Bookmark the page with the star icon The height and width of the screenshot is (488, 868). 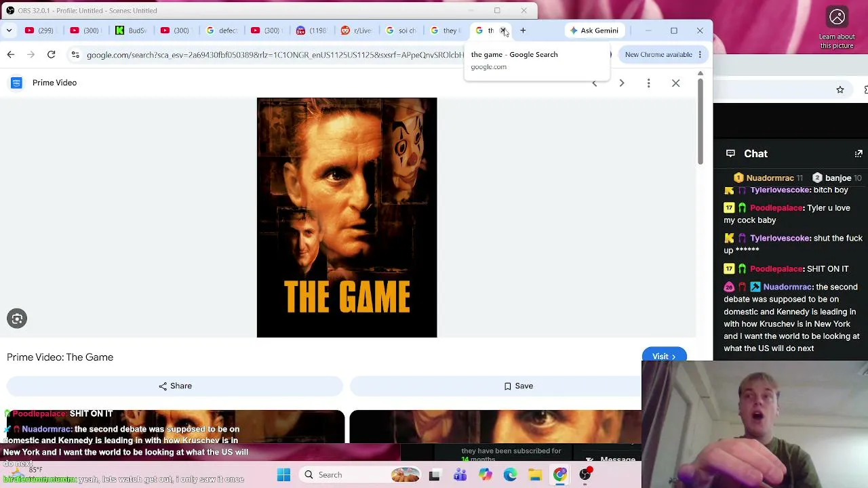click(x=840, y=89)
